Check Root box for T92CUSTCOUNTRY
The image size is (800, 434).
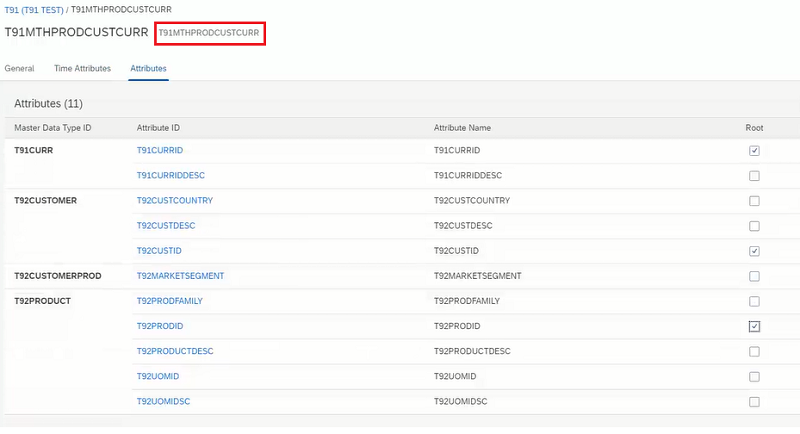(x=754, y=200)
